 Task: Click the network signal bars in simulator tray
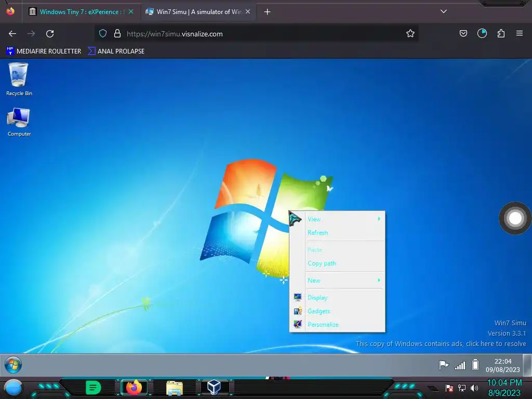460,365
